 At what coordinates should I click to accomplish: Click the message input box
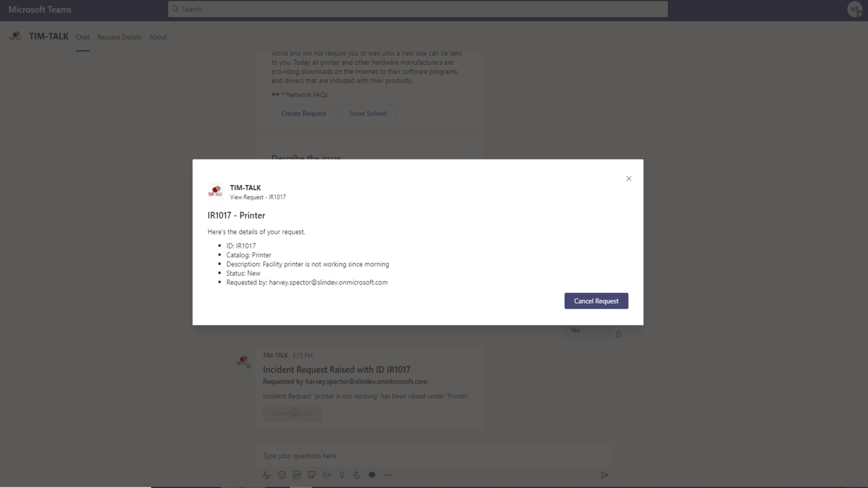[x=434, y=456]
